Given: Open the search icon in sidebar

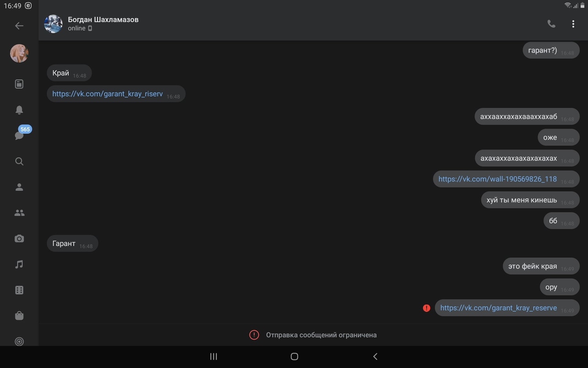Looking at the screenshot, I should (19, 161).
